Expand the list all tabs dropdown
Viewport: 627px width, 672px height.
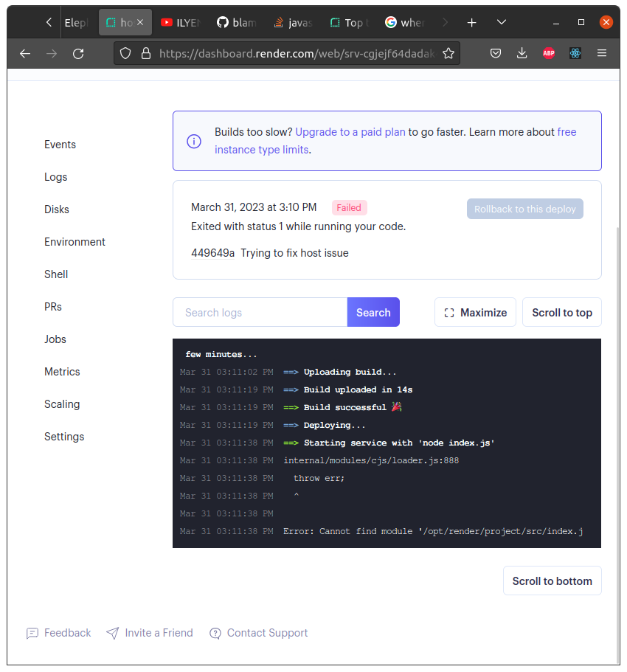502,22
